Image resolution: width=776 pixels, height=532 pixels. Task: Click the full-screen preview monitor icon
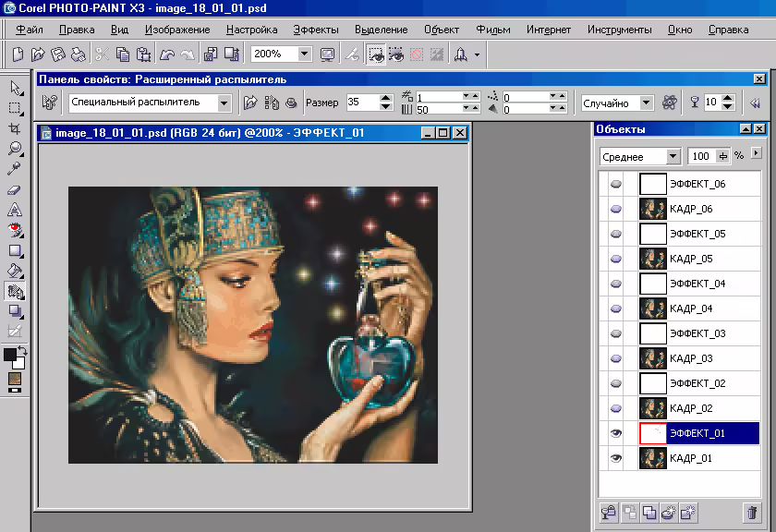pos(327,54)
